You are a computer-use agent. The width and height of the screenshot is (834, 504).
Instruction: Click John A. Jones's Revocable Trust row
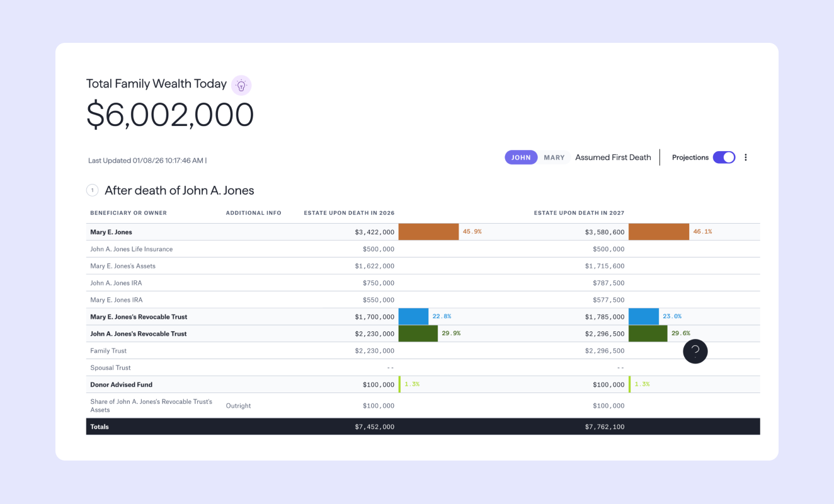click(x=423, y=333)
